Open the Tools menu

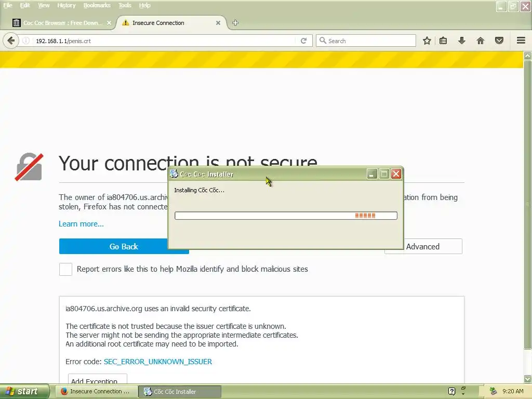coord(125,5)
